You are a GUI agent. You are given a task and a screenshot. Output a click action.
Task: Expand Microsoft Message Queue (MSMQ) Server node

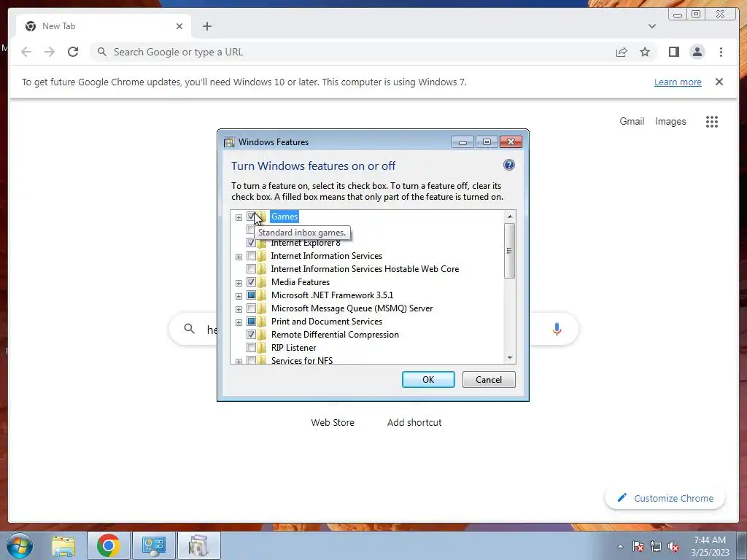[x=239, y=309]
